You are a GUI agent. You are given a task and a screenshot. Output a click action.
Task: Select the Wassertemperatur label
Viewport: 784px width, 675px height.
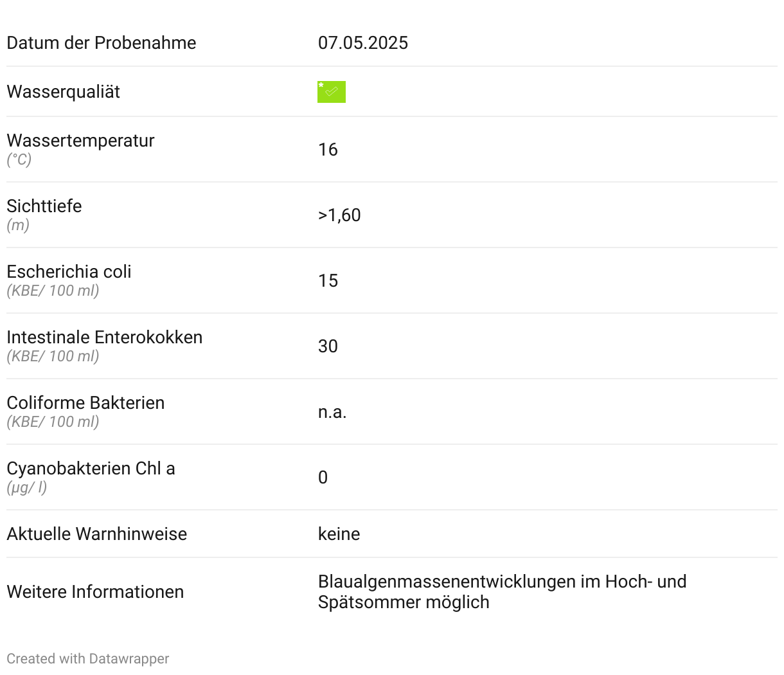tap(80, 140)
